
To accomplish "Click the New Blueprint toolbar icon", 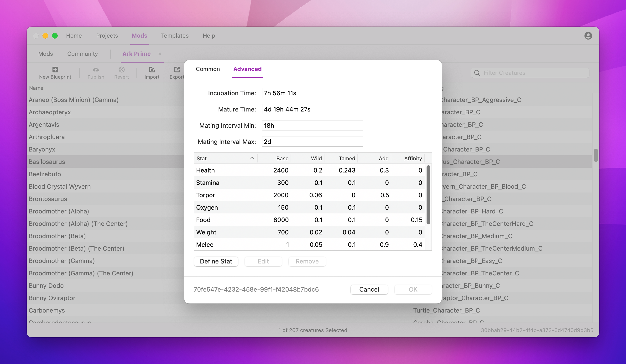I will pyautogui.click(x=55, y=70).
